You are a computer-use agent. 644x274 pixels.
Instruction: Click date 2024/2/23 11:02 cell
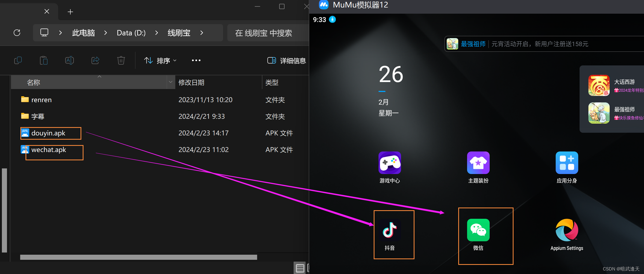pyautogui.click(x=203, y=150)
